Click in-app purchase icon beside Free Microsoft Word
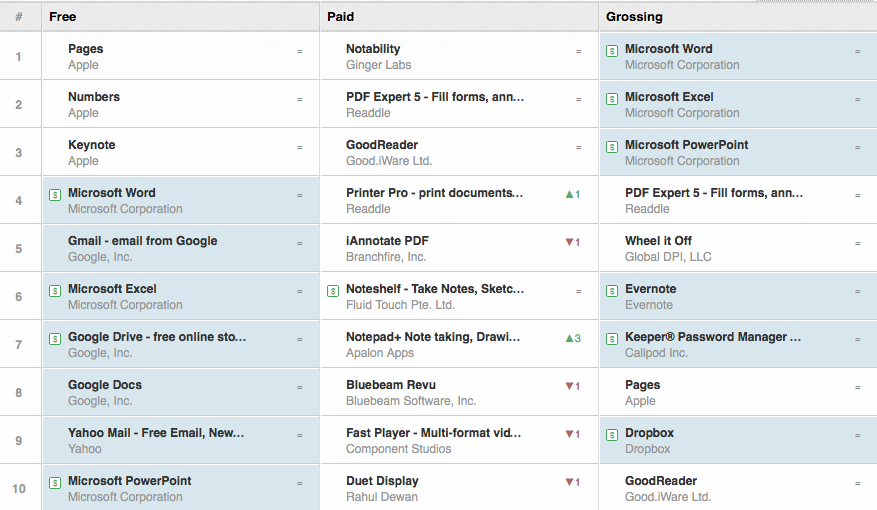 tap(55, 195)
